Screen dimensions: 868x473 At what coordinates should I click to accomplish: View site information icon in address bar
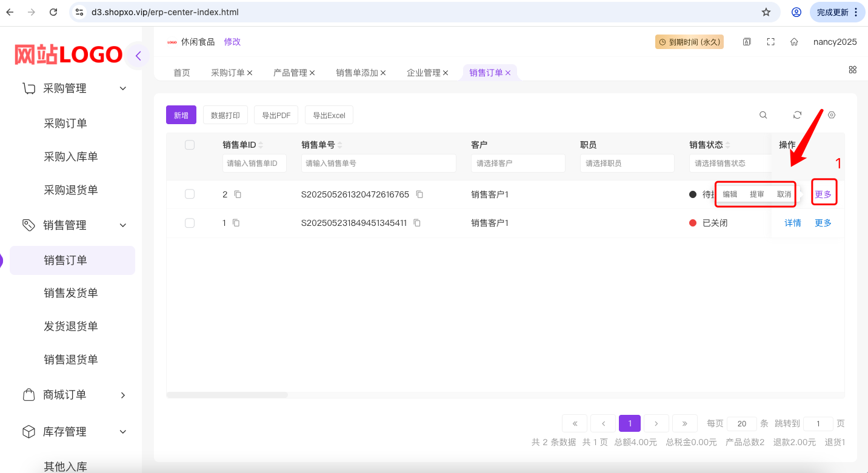click(79, 12)
